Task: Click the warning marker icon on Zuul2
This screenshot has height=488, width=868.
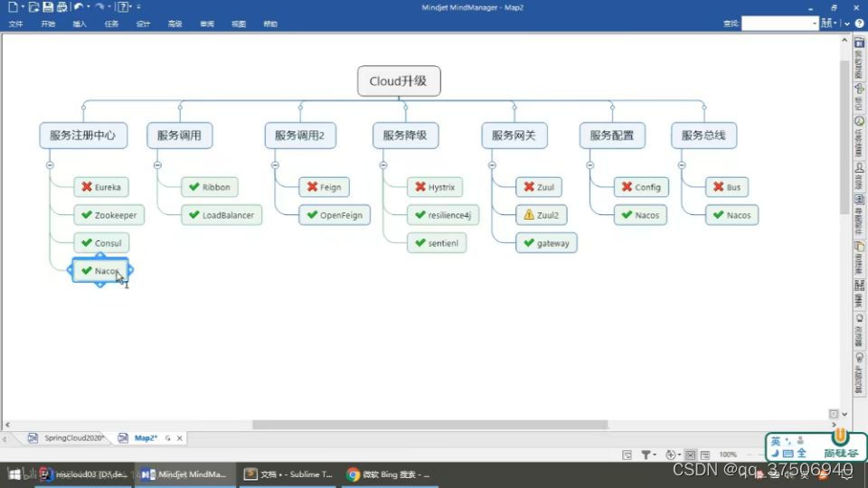Action: point(529,215)
